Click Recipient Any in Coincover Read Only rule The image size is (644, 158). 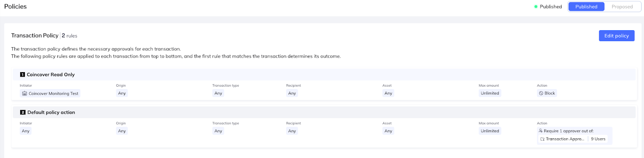292,94
